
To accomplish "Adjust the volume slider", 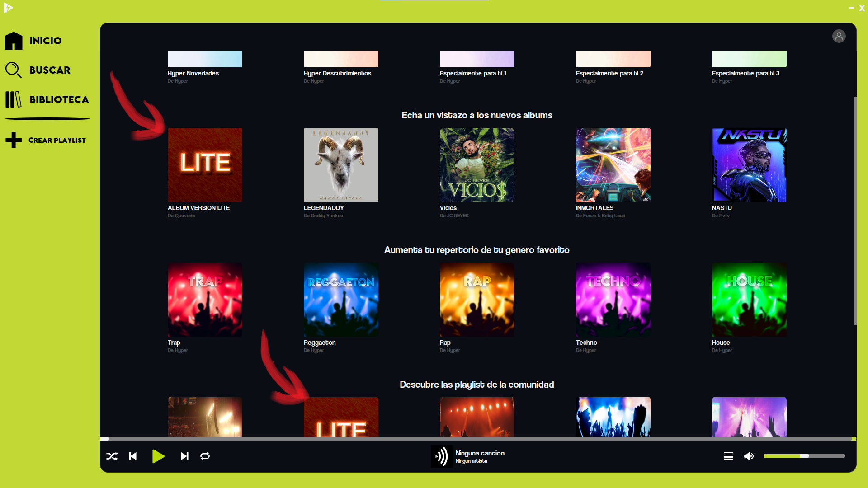I will click(x=804, y=456).
